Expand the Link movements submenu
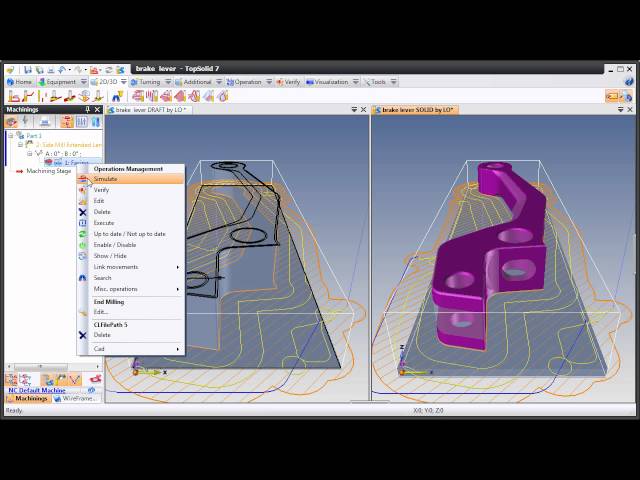 [116, 267]
